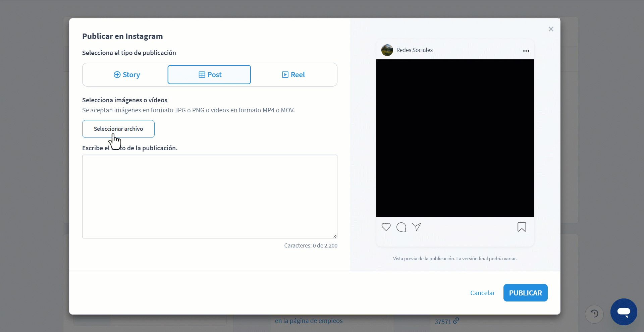
Task: Click the bookmark save icon
Action: (x=522, y=227)
